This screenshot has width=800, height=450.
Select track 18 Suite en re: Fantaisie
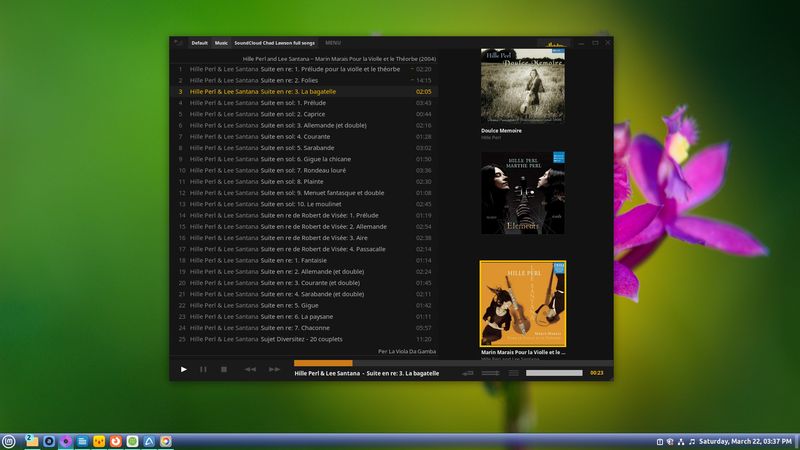305,260
